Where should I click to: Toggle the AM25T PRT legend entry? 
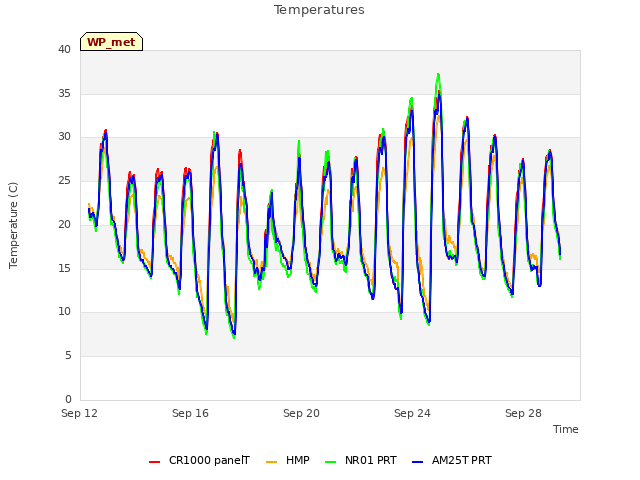pos(452,461)
